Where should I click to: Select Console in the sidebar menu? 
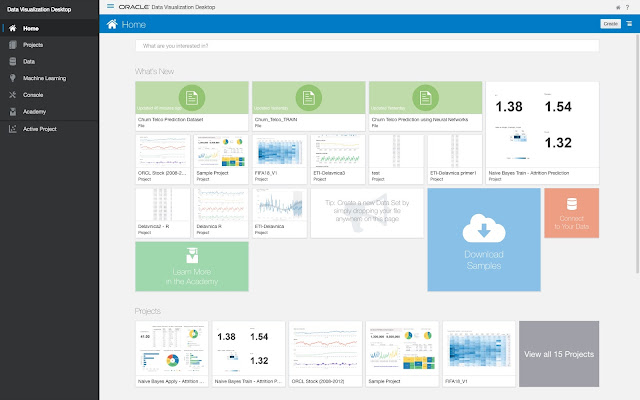coord(33,95)
